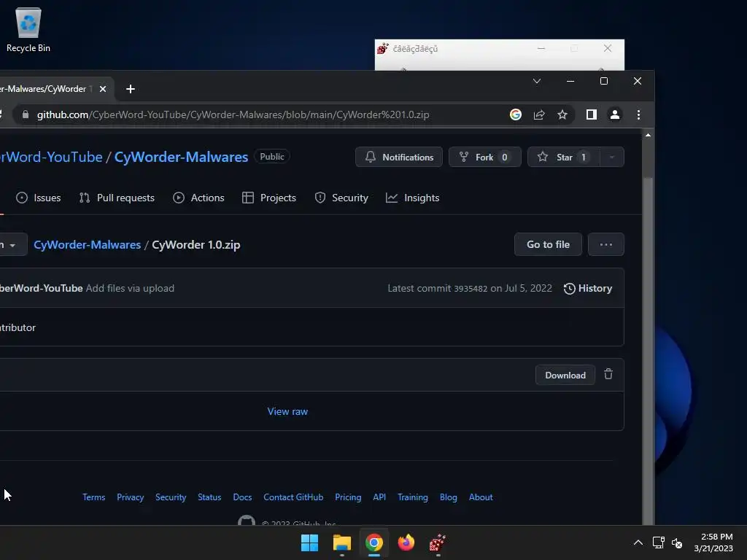Expand the branch selector dropdown

click(12, 245)
